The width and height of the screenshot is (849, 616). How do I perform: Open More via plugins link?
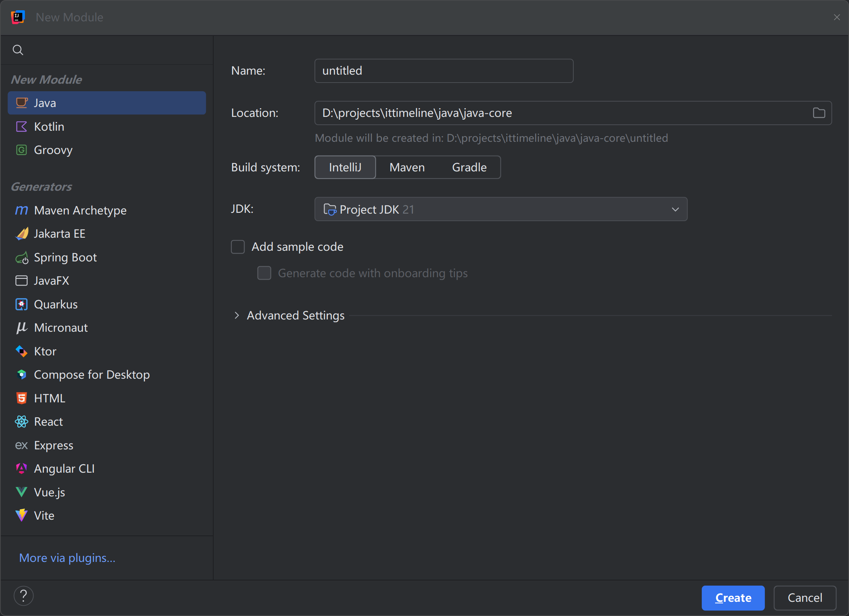tap(67, 558)
